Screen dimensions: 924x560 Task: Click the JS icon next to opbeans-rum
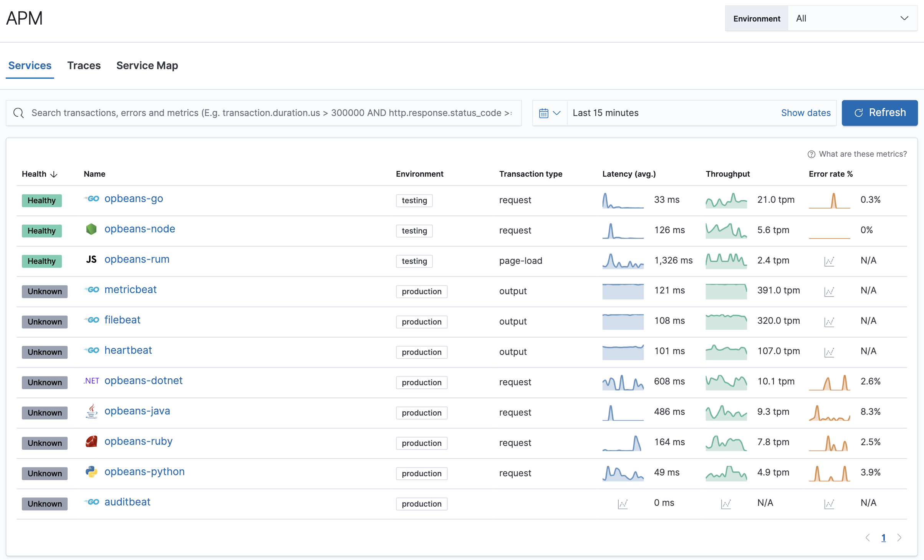click(x=91, y=260)
